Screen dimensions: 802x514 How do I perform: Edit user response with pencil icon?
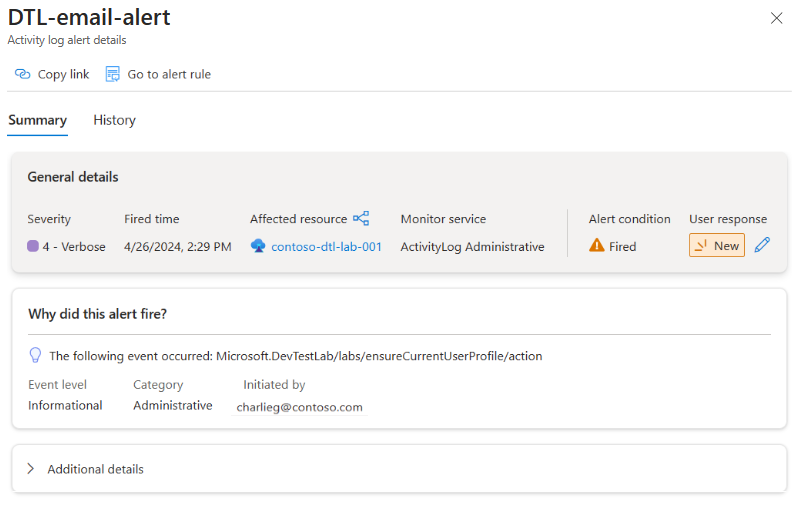762,245
